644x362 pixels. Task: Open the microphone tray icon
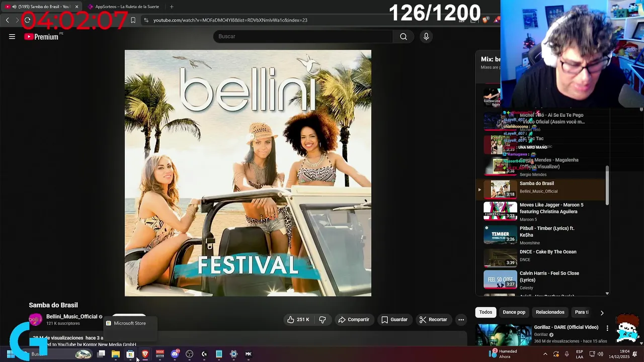(x=567, y=354)
